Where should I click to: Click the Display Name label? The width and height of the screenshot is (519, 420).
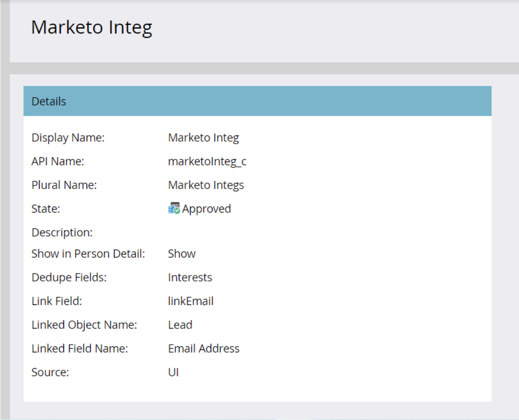click(x=68, y=138)
